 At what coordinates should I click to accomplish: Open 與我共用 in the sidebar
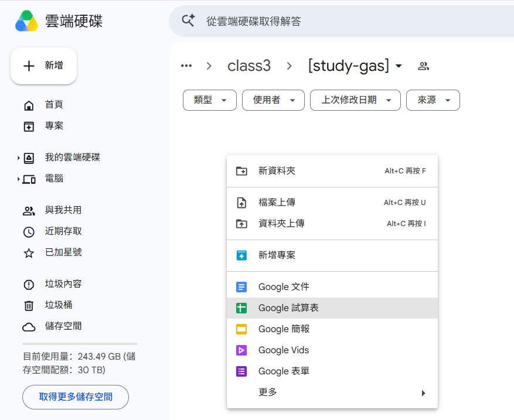63,210
